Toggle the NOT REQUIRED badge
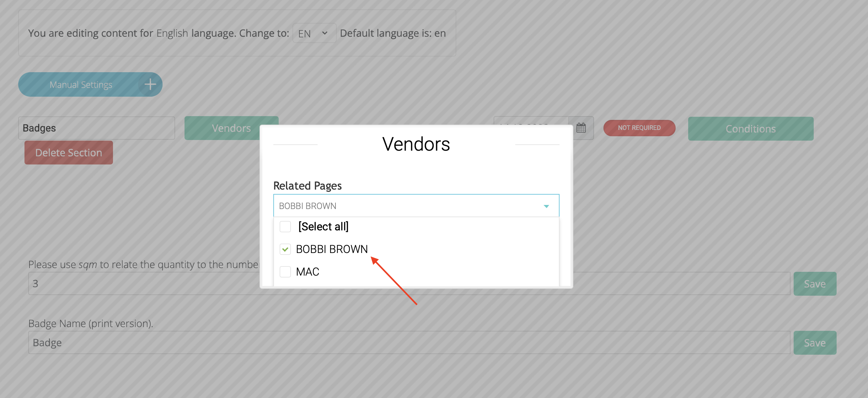The width and height of the screenshot is (868, 398). point(639,128)
